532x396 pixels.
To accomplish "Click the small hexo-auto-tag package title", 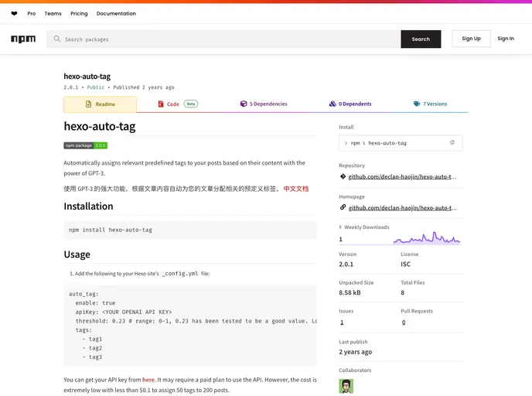I will [x=87, y=77].
